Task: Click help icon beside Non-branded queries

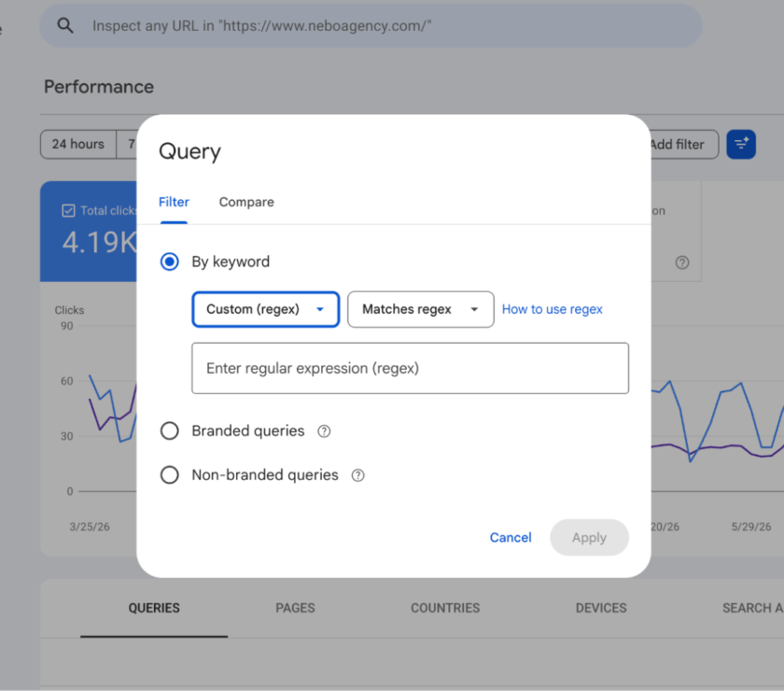Action: [x=358, y=475]
